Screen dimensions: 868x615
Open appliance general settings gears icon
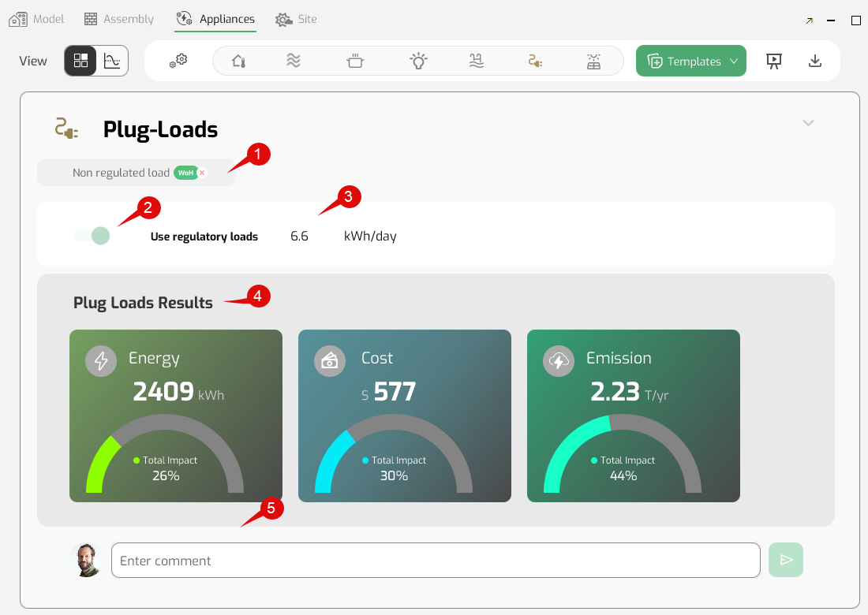pos(178,61)
